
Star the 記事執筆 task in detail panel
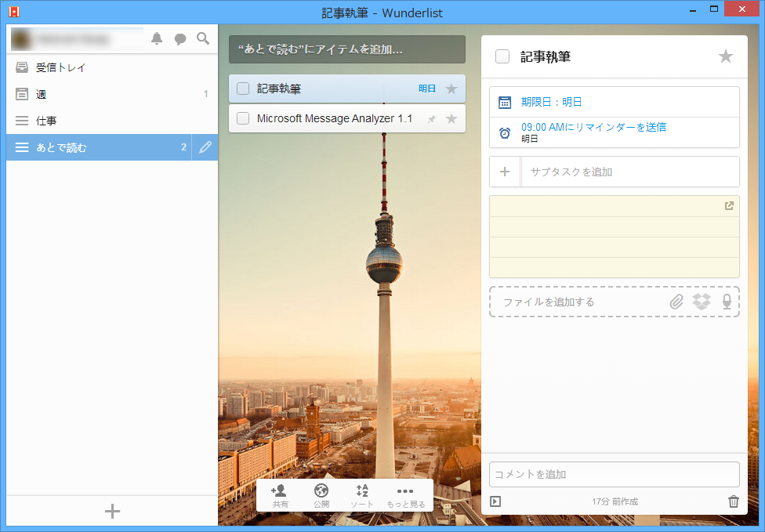click(725, 56)
